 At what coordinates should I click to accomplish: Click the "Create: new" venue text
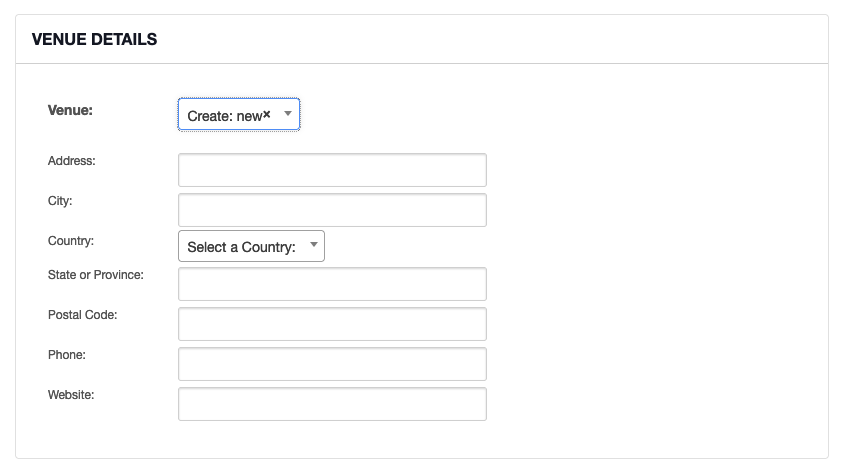(x=225, y=116)
